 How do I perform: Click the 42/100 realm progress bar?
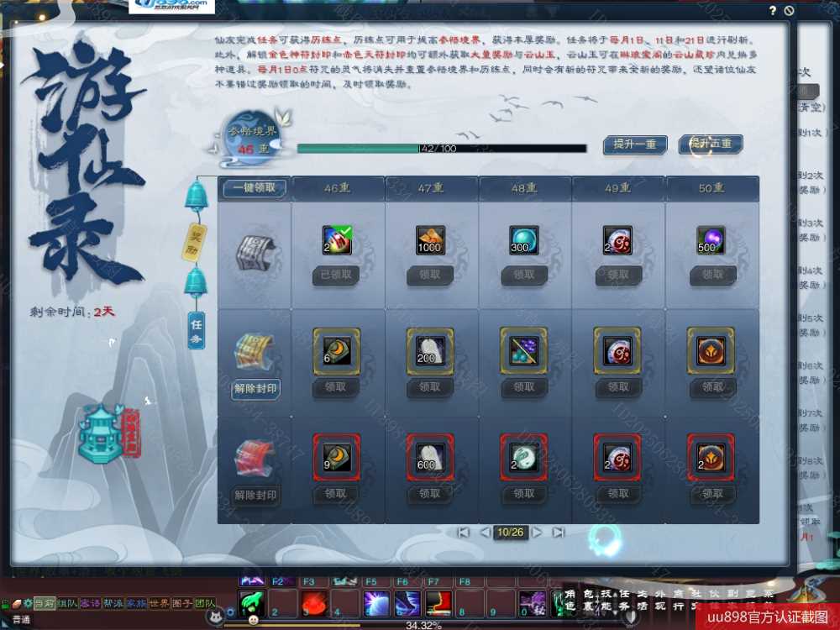point(442,149)
